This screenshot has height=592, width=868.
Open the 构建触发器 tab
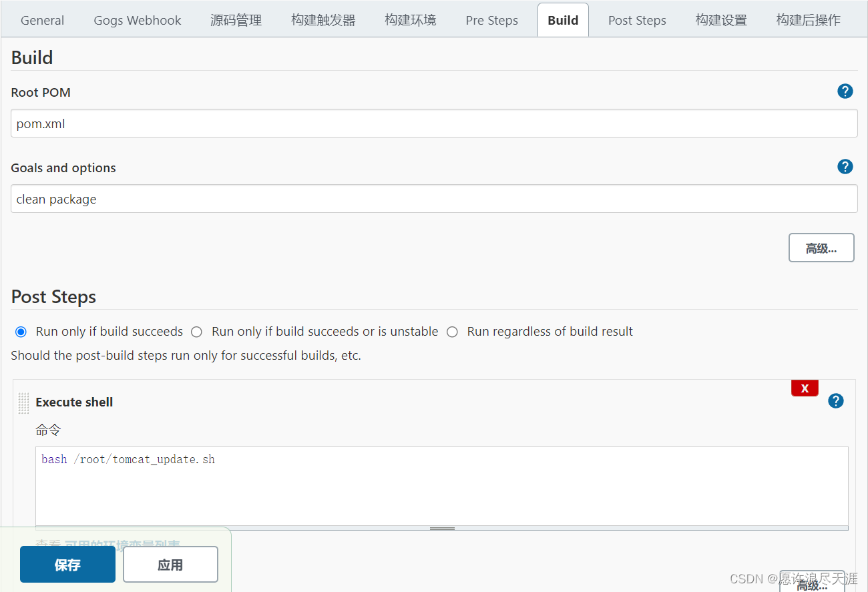coord(323,20)
